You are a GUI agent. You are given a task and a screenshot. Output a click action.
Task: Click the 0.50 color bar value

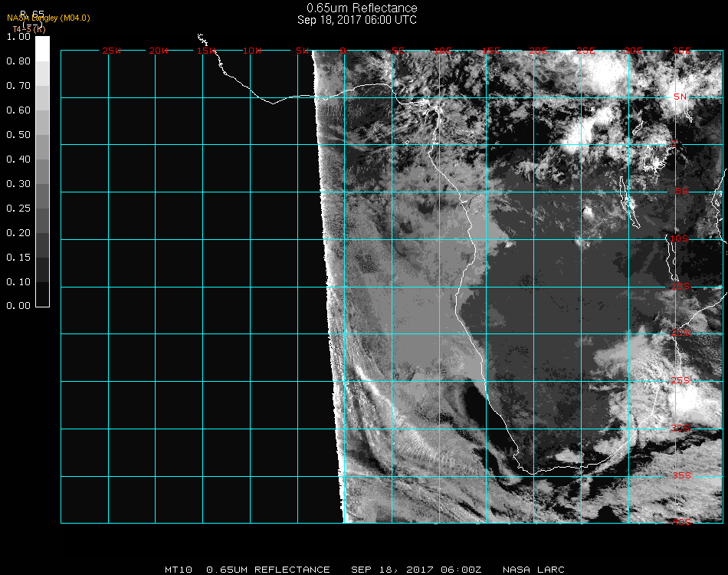coord(18,135)
